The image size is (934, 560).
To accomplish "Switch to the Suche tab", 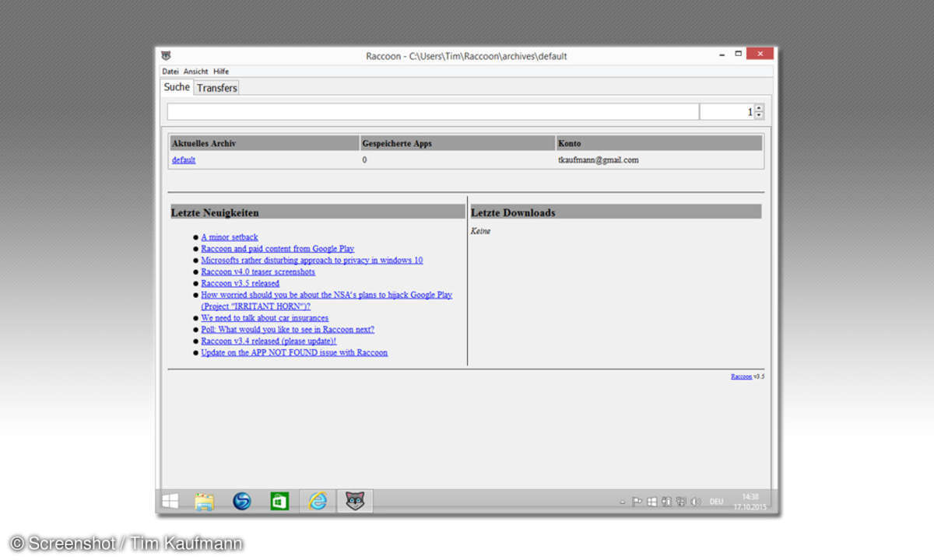I will click(177, 87).
